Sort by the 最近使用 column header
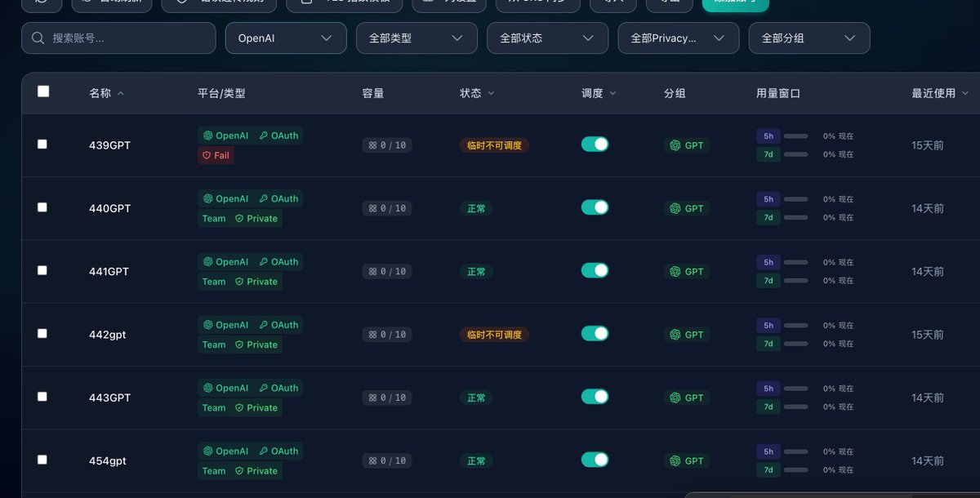The image size is (980, 498). 940,94
